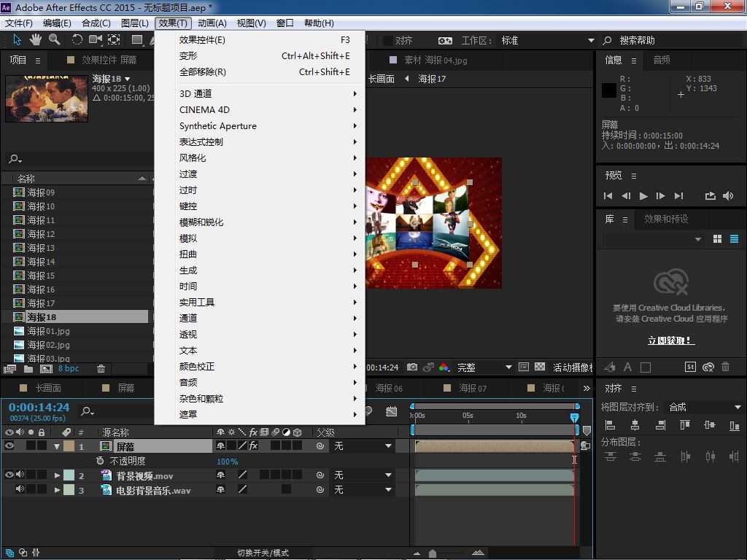The image size is (747, 560).
Task: Mute audio of 电影背景音乐.wav layer
Action: (x=20, y=489)
